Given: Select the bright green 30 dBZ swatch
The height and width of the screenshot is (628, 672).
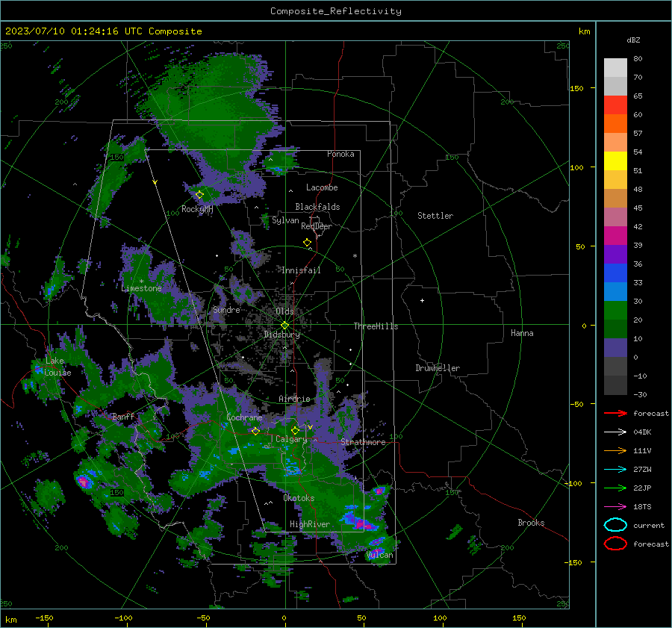Looking at the screenshot, I should [615, 310].
